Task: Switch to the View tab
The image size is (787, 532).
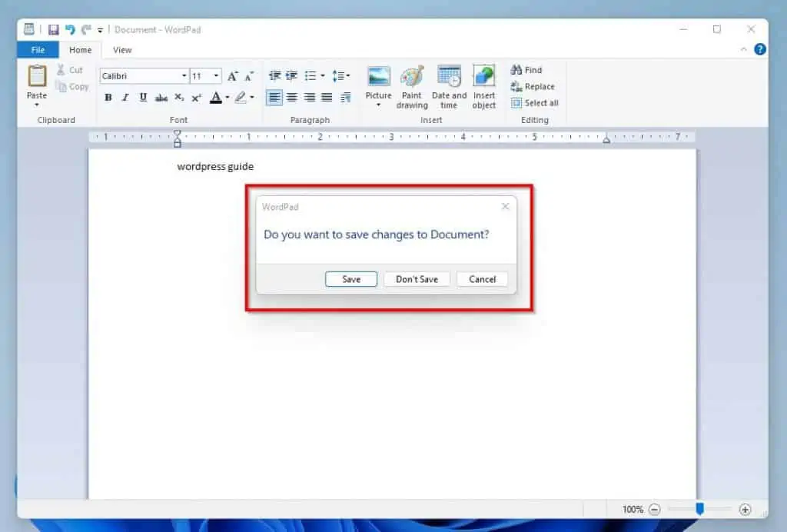Action: click(x=121, y=49)
